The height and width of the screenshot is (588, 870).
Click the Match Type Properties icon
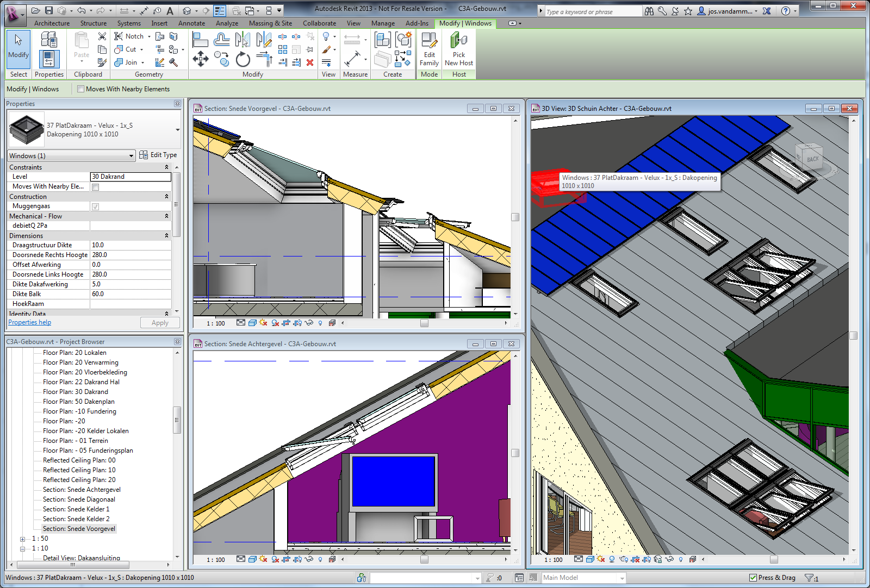[x=102, y=62]
